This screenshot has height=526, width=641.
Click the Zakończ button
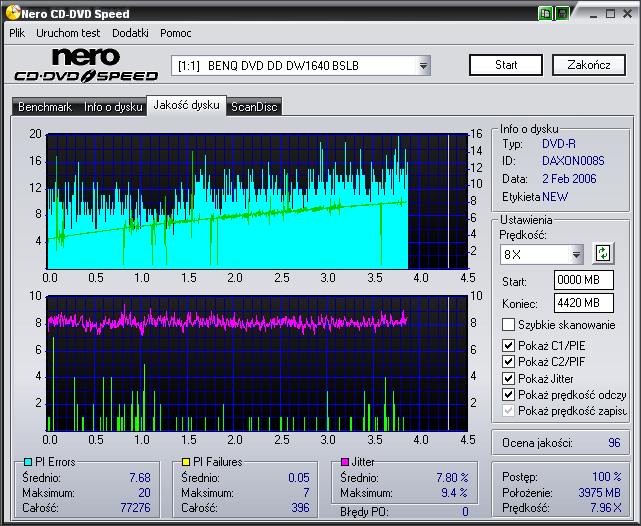pos(589,65)
